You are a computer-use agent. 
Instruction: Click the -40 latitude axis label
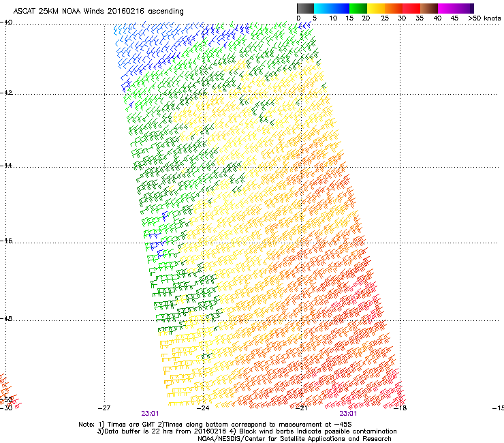pos(6,22)
